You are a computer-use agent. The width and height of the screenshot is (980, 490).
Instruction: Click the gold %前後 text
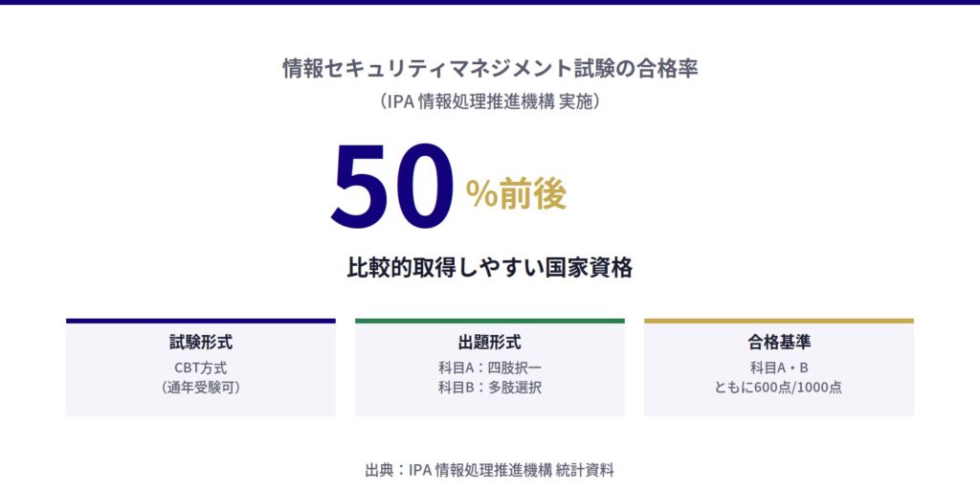(x=516, y=194)
